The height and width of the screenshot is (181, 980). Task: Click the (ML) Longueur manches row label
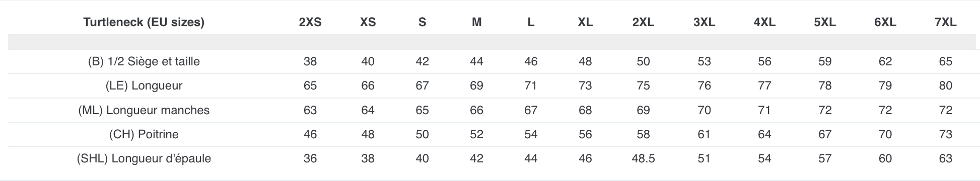[144, 110]
